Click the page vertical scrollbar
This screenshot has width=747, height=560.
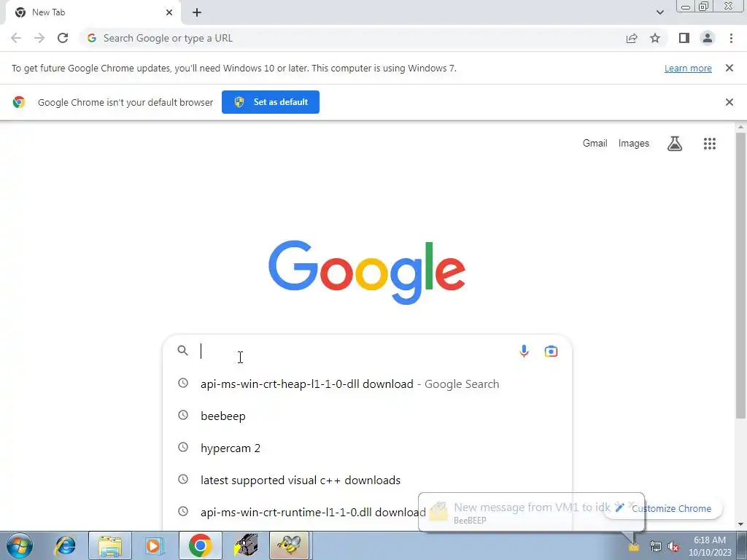click(740, 276)
